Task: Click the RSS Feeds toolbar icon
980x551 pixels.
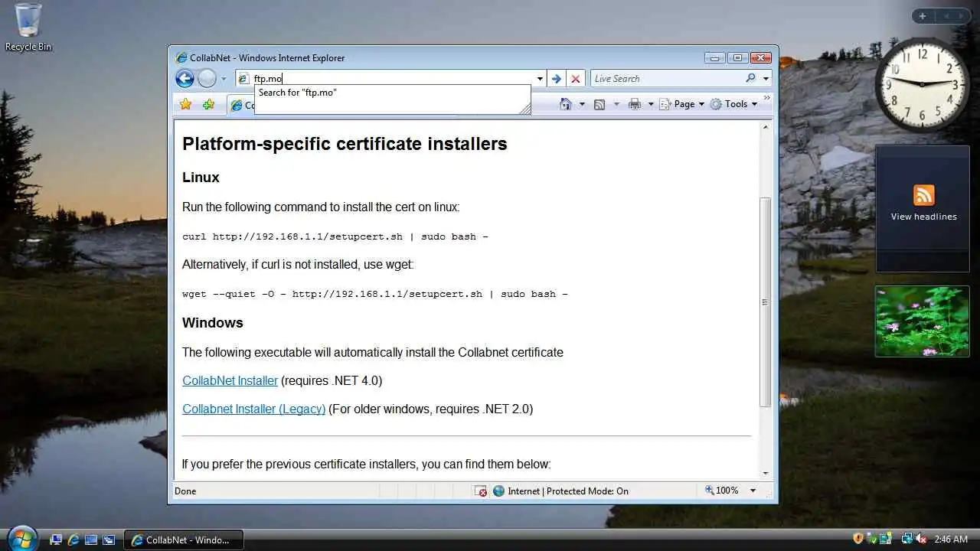Action: pyautogui.click(x=599, y=104)
